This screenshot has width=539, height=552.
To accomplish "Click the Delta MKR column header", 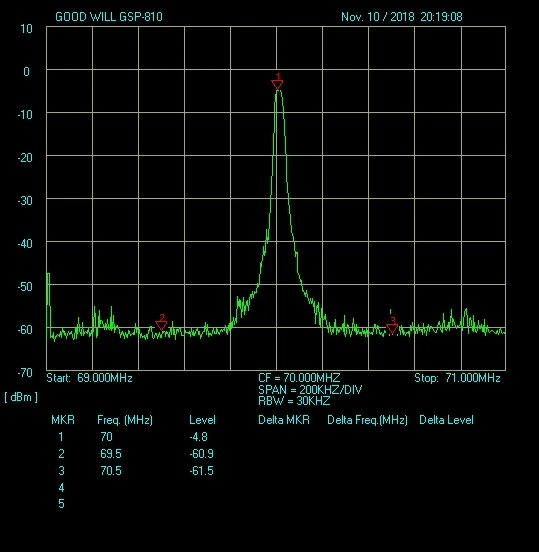I will click(x=284, y=420).
